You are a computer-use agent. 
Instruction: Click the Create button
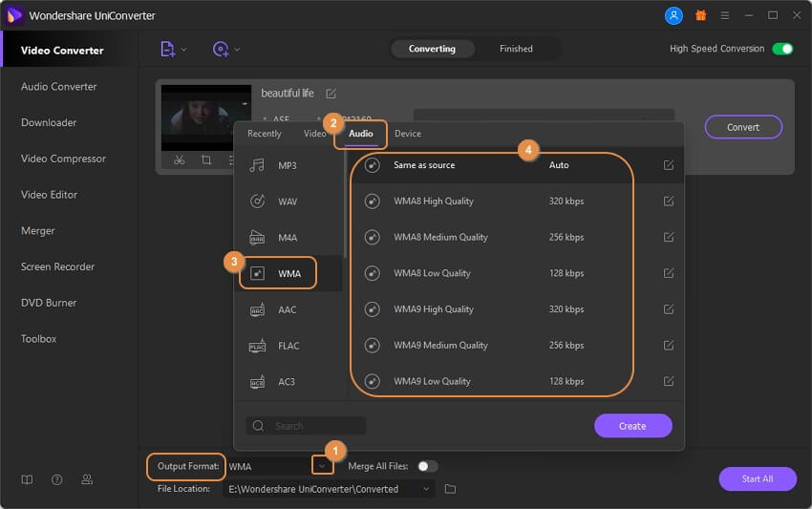[632, 426]
